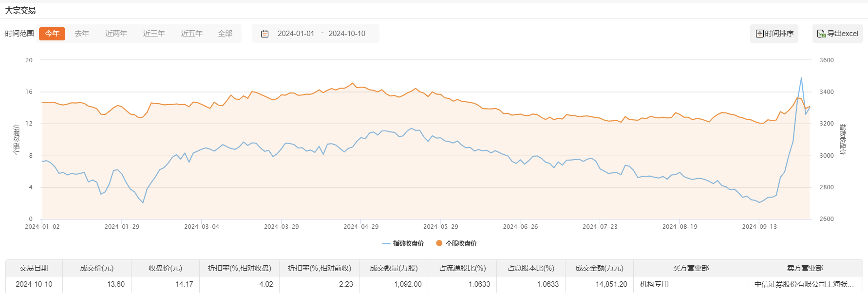The width and height of the screenshot is (868, 293).
Task: Click the blue line marker for 指数收盘价
Action: (x=386, y=243)
